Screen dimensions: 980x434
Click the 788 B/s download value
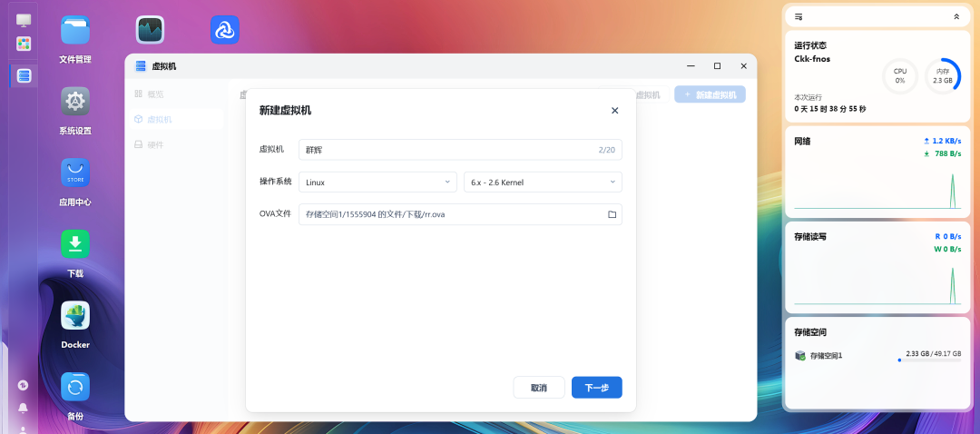948,153
